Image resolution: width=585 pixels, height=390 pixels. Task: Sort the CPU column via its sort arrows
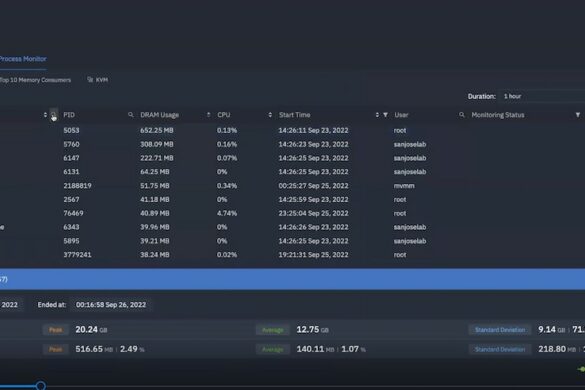click(270, 115)
